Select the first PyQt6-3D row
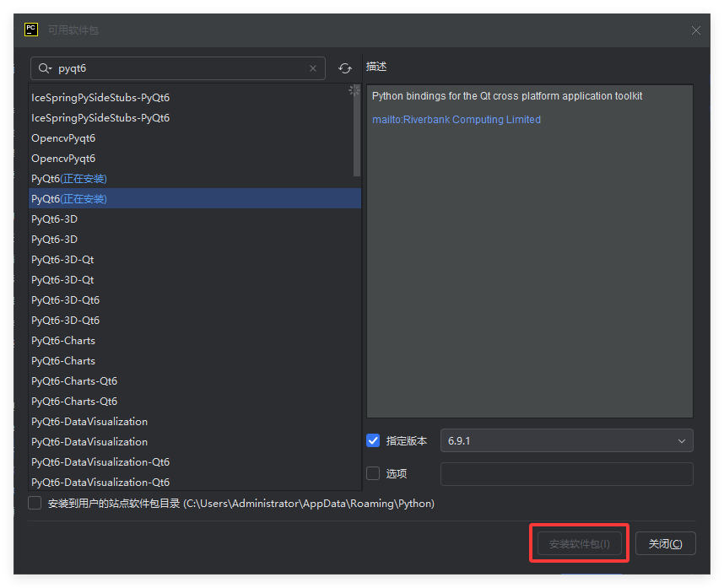724x588 pixels. pyautogui.click(x=195, y=219)
